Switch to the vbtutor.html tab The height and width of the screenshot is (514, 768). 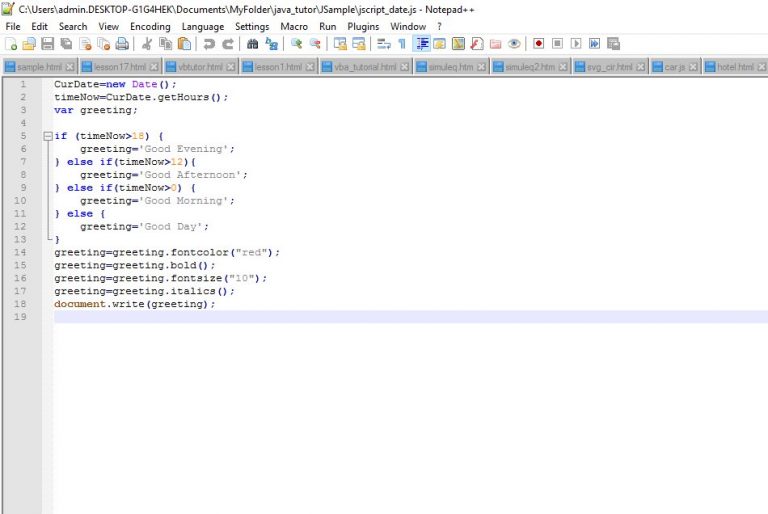[x=200, y=67]
